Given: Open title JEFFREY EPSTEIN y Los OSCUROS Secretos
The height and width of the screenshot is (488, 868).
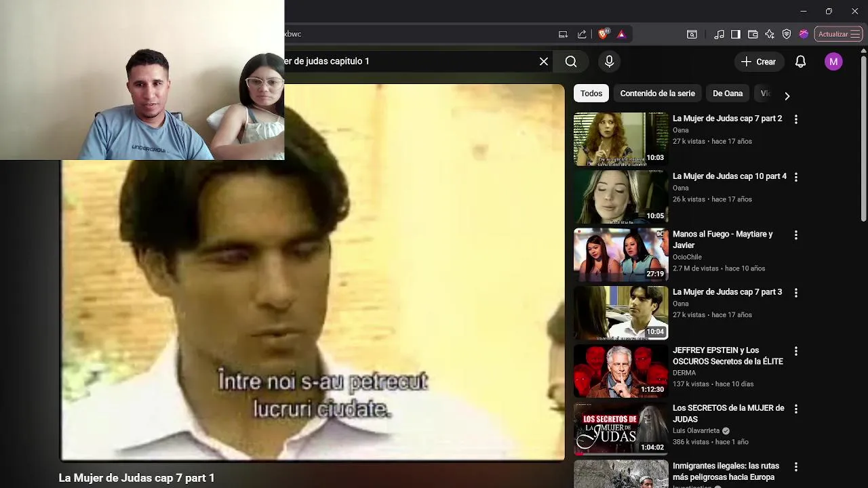Looking at the screenshot, I should (728, 356).
